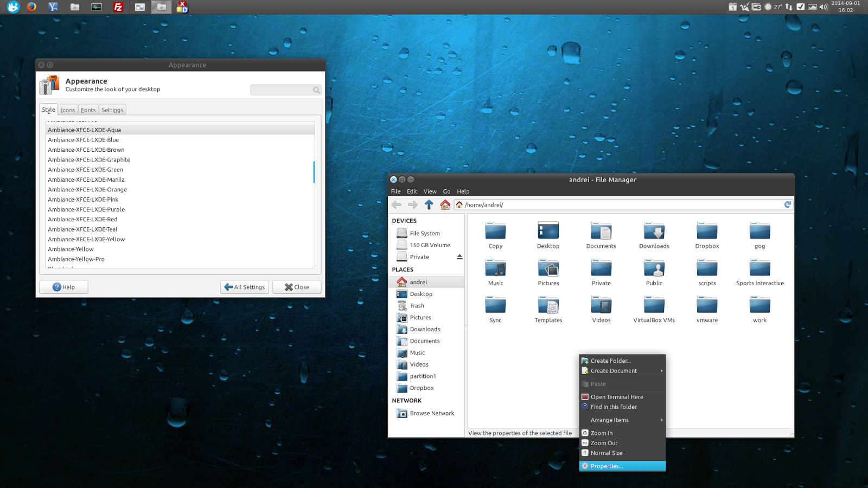Open the Go menu in File Manager
This screenshot has height=488, width=868.
[446, 191]
